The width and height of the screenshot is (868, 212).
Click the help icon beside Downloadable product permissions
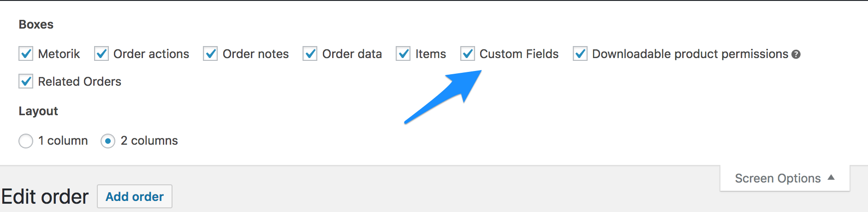[796, 54]
